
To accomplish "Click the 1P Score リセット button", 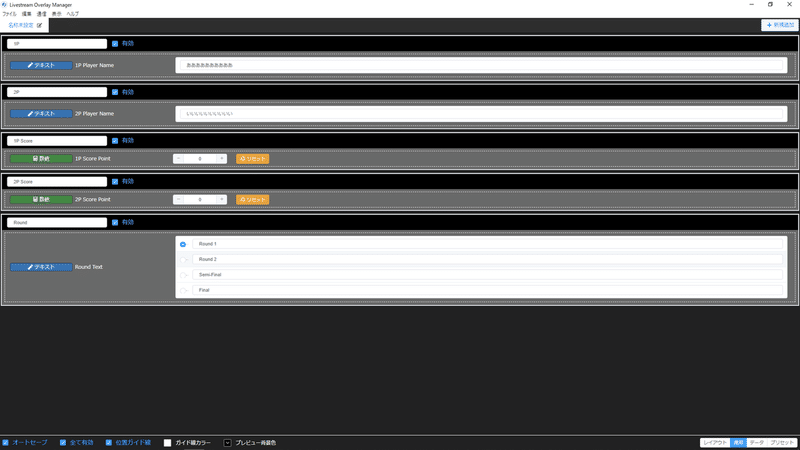I will tap(253, 159).
